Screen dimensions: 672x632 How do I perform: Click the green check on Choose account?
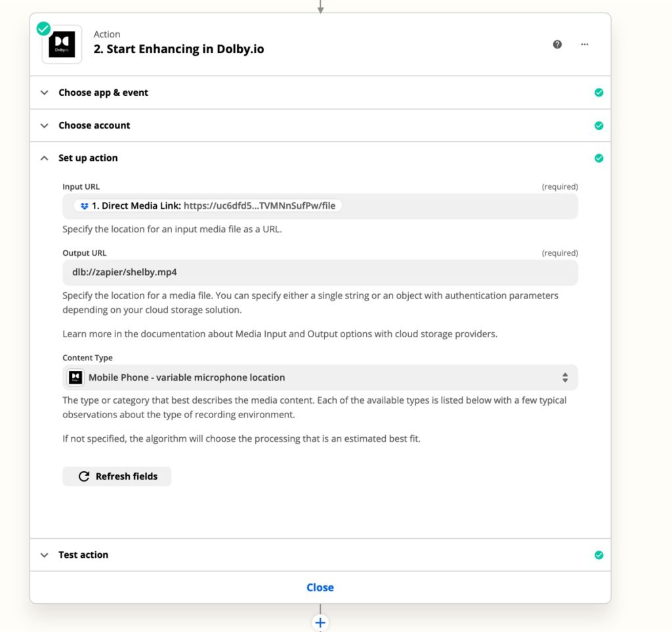click(x=598, y=125)
